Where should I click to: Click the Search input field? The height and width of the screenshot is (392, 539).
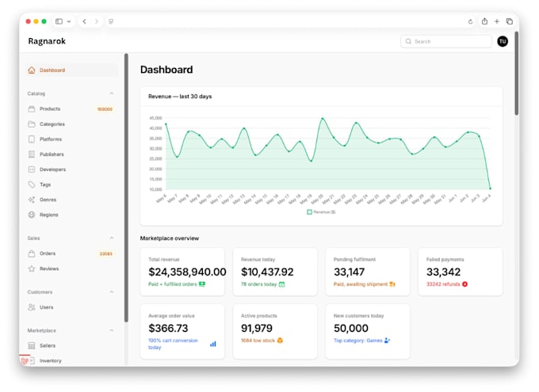click(x=445, y=41)
